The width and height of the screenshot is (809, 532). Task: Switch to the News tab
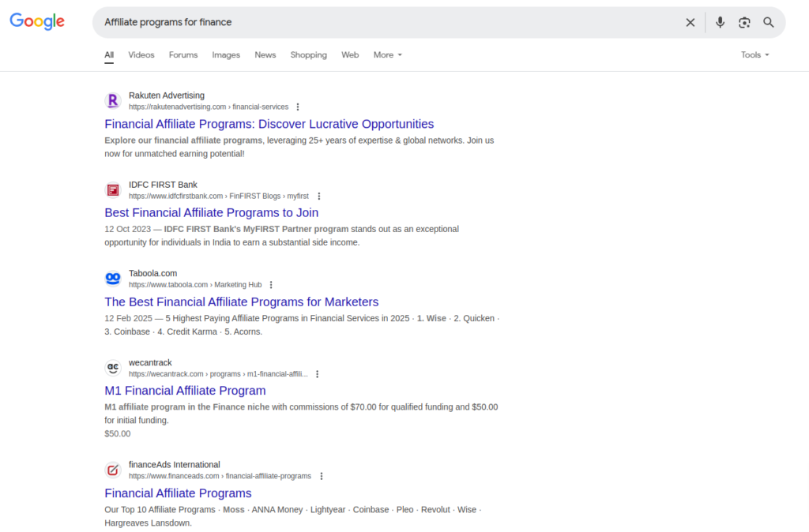point(265,54)
